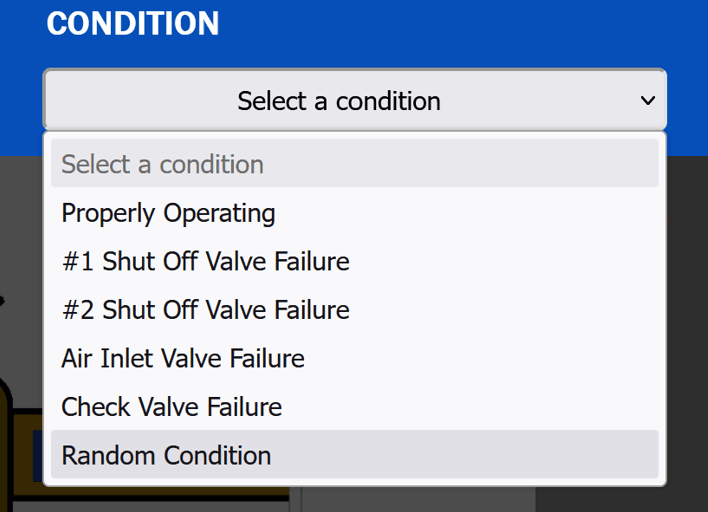Select #2 Shut Off Valve Failure
This screenshot has height=512, width=708.
click(205, 310)
